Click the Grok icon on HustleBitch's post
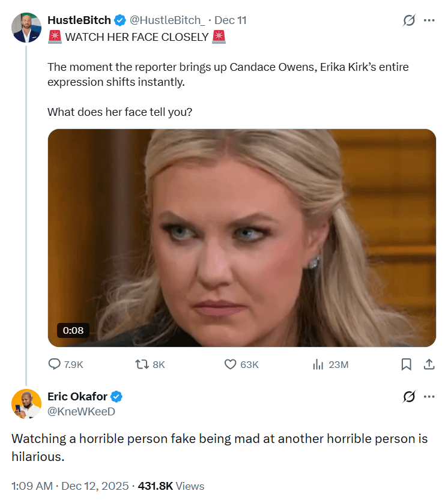Screen dimensions: 448x500 click(409, 20)
